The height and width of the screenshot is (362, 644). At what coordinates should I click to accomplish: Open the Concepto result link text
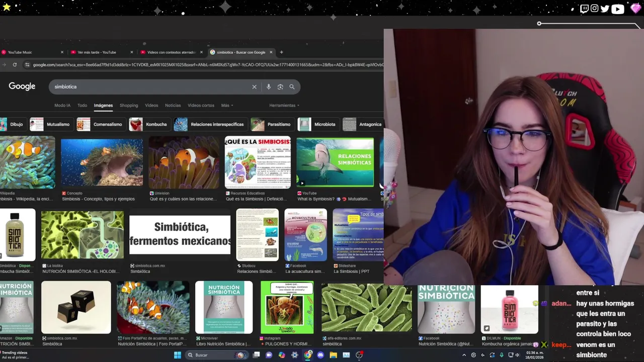tap(98, 199)
